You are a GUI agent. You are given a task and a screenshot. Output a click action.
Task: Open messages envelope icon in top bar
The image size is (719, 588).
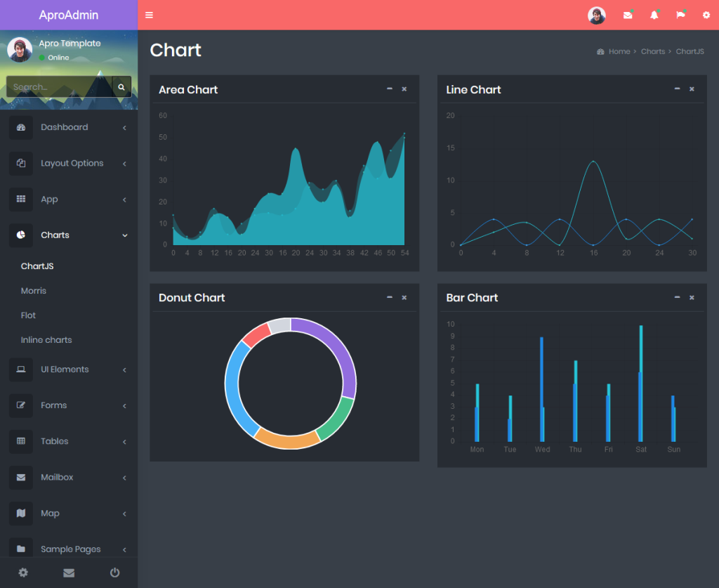click(x=628, y=15)
